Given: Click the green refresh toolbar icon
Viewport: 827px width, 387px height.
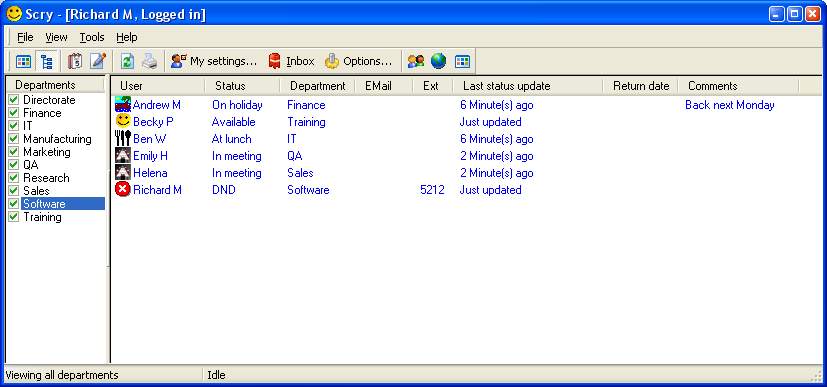Looking at the screenshot, I should [127, 61].
